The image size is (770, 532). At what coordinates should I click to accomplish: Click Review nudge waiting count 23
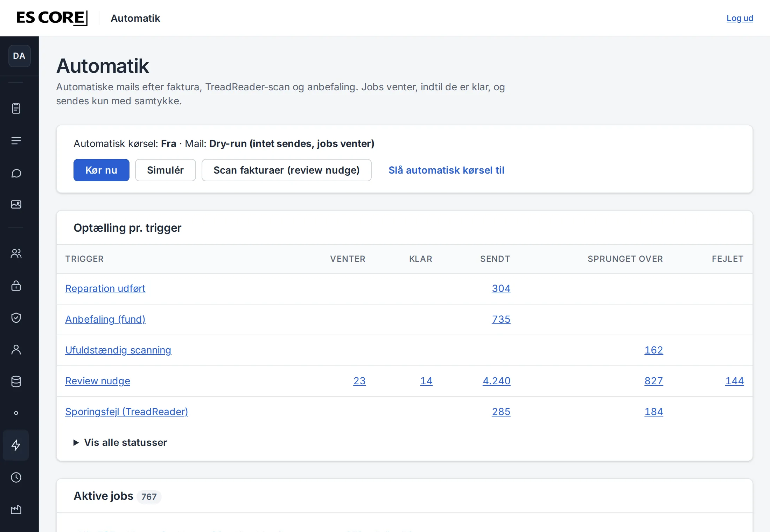pyautogui.click(x=359, y=381)
